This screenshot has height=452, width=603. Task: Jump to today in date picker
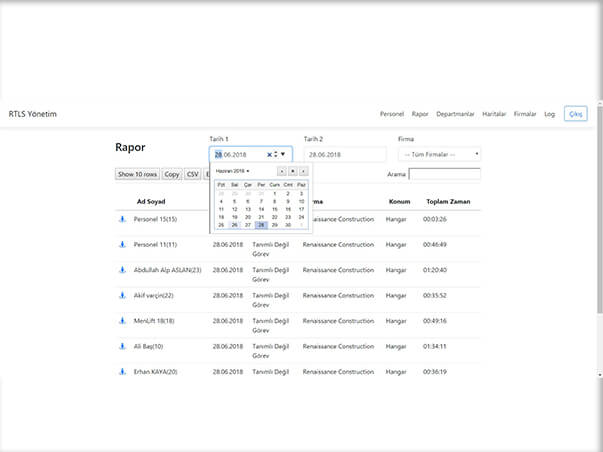click(x=293, y=171)
